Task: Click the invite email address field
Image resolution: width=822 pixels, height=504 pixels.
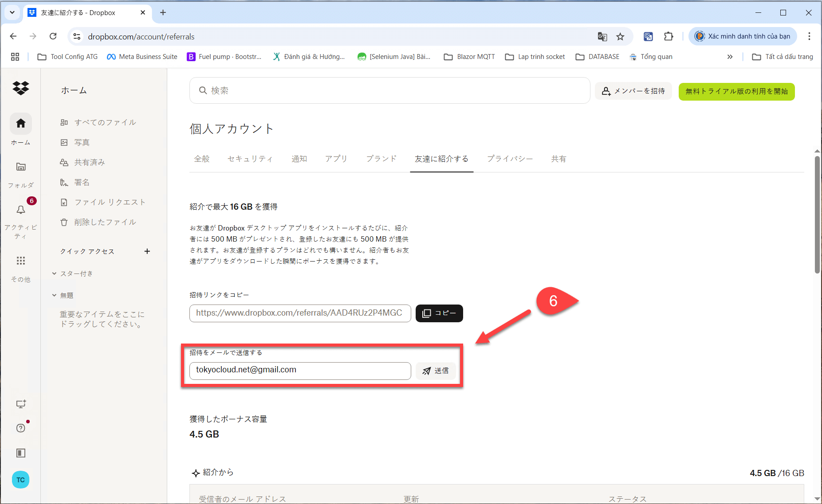Action: (x=300, y=371)
